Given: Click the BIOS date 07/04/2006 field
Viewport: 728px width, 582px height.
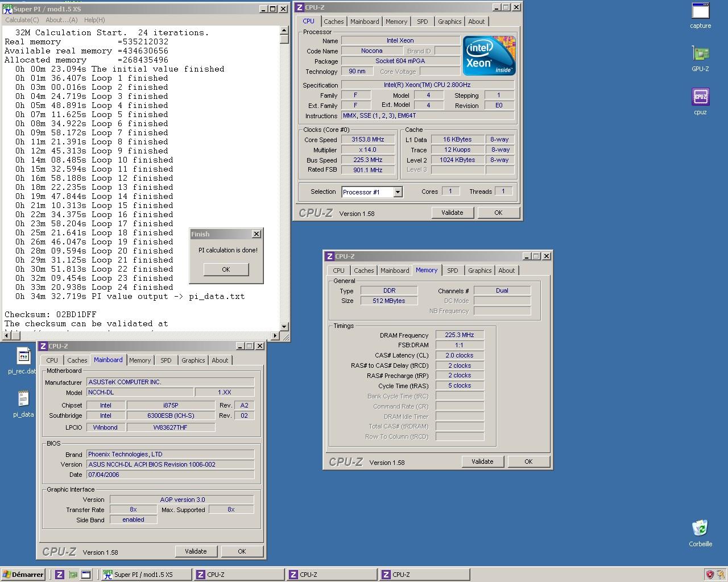Looking at the screenshot, I should tap(170, 475).
